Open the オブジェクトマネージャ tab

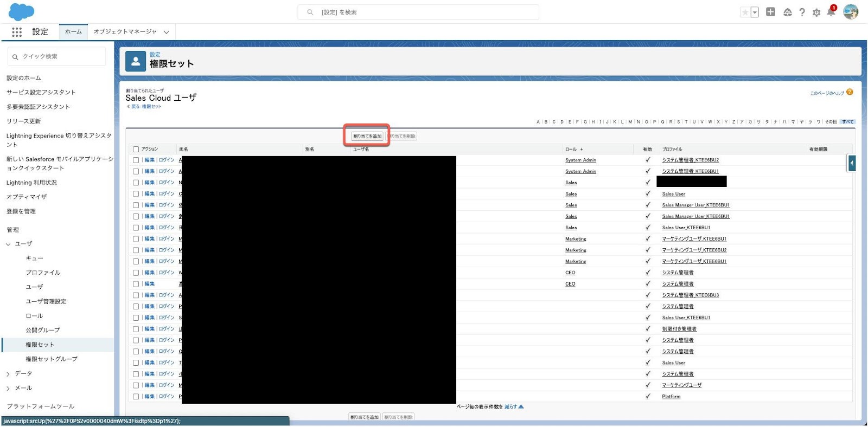tap(125, 32)
